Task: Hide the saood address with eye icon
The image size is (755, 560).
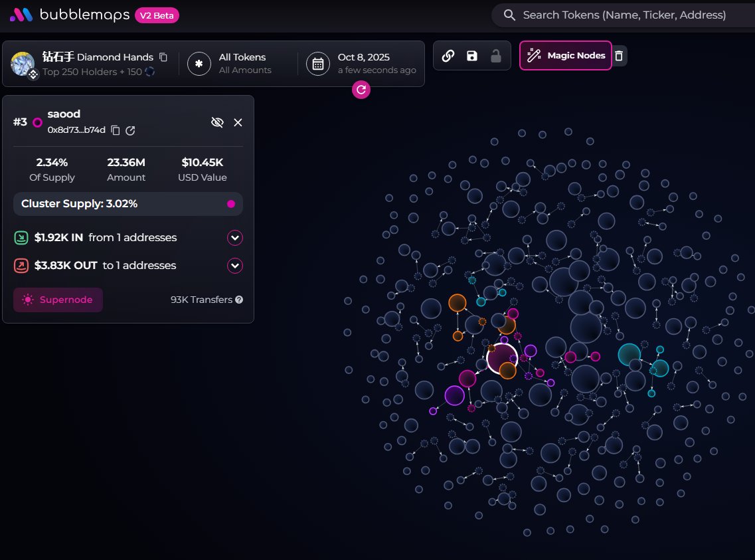Action: tap(216, 122)
